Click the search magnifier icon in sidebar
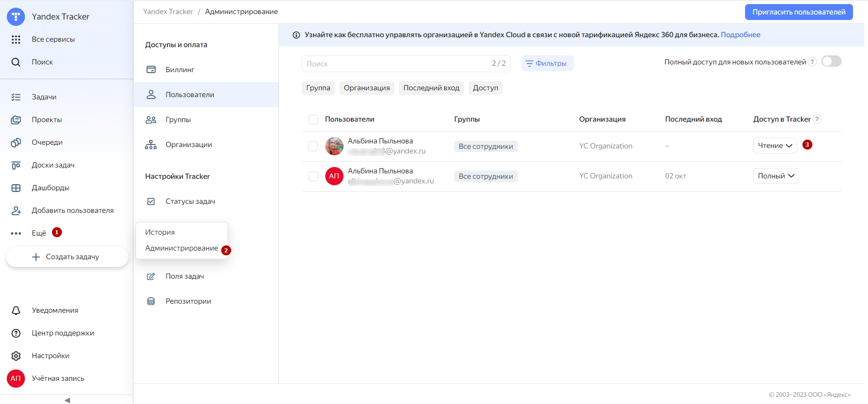868x404 pixels. (x=16, y=62)
